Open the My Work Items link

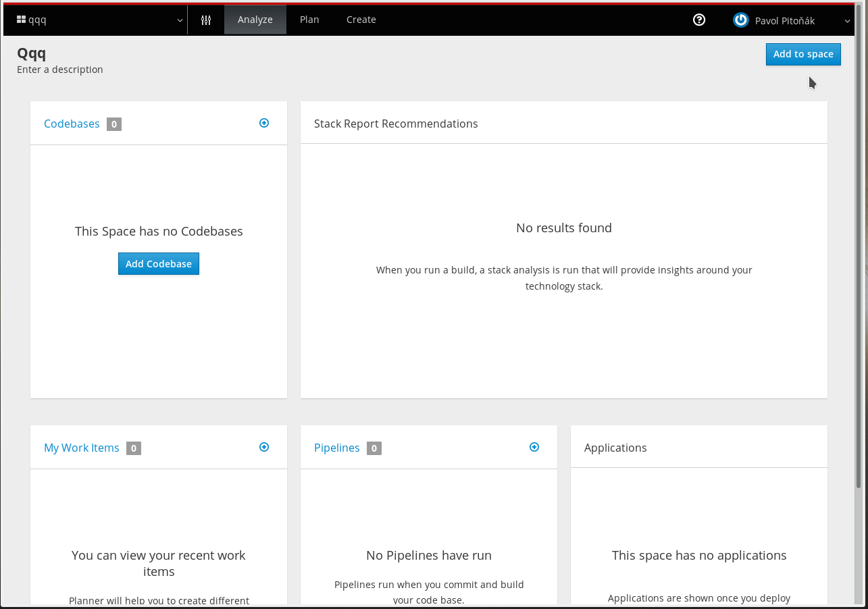(x=81, y=448)
